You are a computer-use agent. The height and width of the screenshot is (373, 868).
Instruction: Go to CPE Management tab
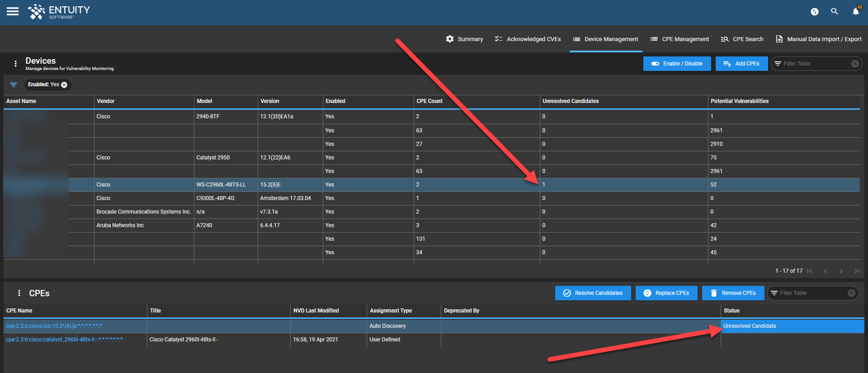click(679, 39)
